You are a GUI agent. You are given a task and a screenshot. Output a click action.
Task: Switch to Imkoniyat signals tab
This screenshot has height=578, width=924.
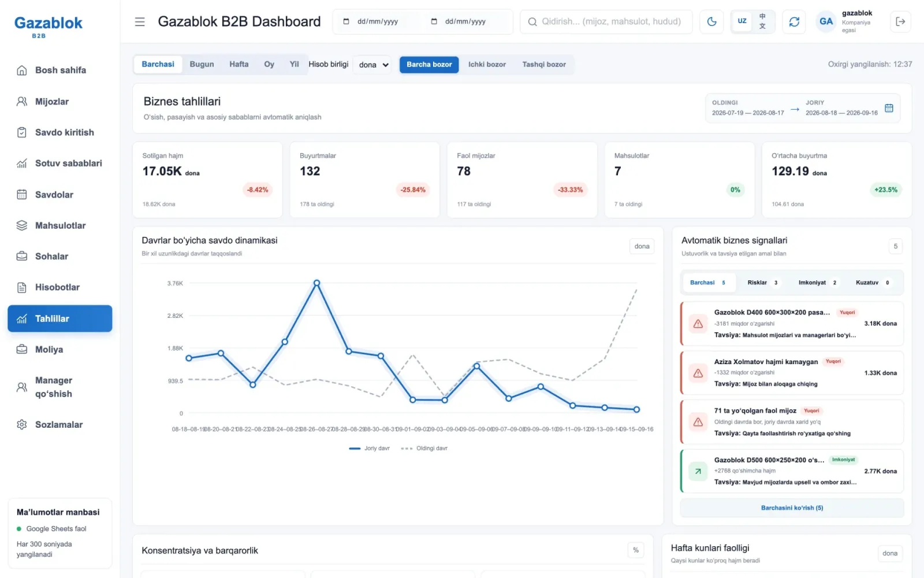(817, 283)
